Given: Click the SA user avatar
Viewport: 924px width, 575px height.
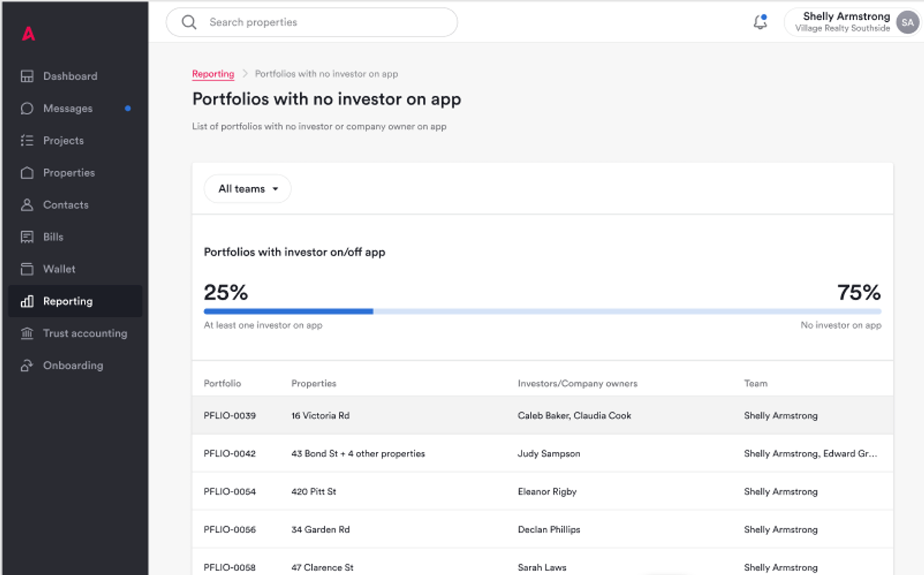Looking at the screenshot, I should (x=907, y=22).
